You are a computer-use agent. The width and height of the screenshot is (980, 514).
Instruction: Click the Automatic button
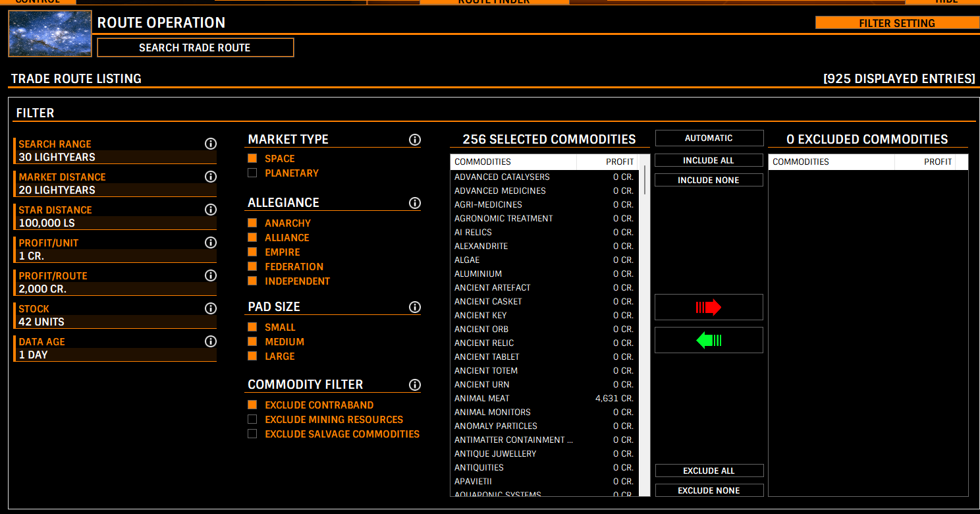coord(709,138)
